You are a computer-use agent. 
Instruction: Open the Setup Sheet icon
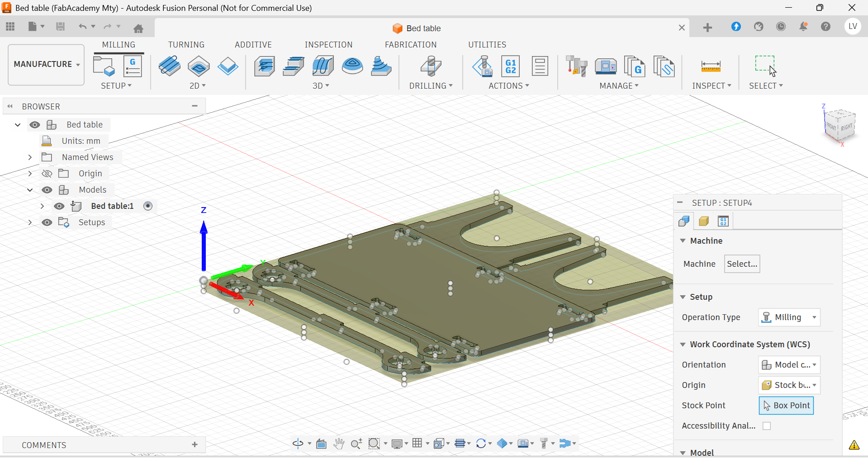[x=540, y=66]
